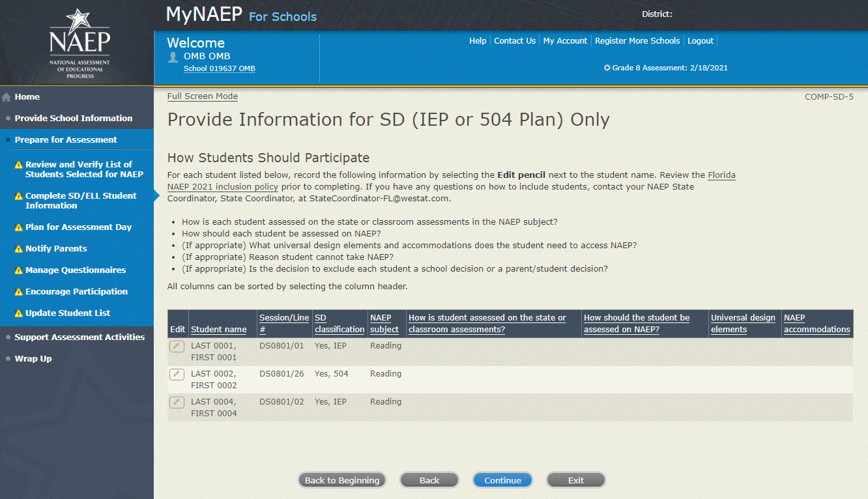Image resolution: width=868 pixels, height=499 pixels.
Task: Click the Home icon in sidebar
Action: (7, 97)
